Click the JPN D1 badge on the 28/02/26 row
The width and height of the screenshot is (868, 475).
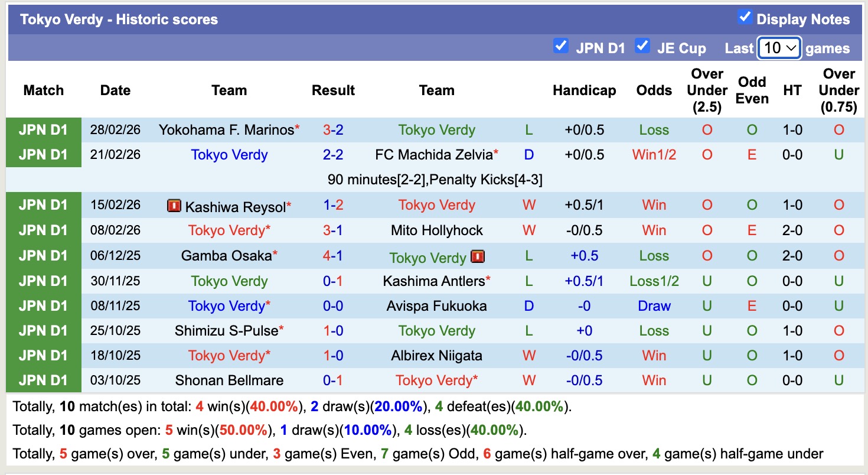(x=44, y=129)
